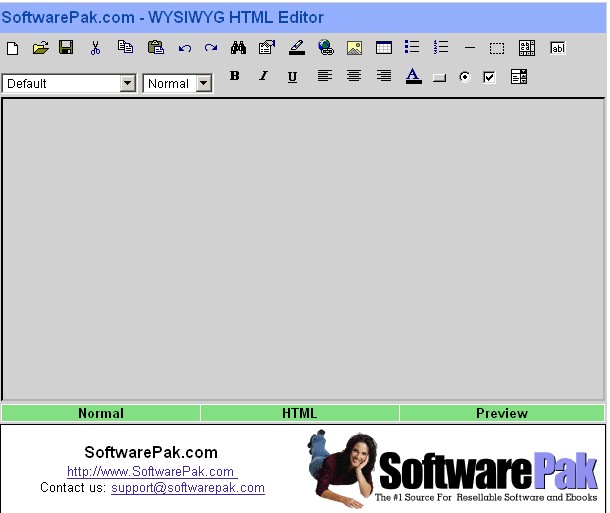Click the New document icon
Image resolution: width=610 pixels, height=513 pixels.
pos(12,48)
